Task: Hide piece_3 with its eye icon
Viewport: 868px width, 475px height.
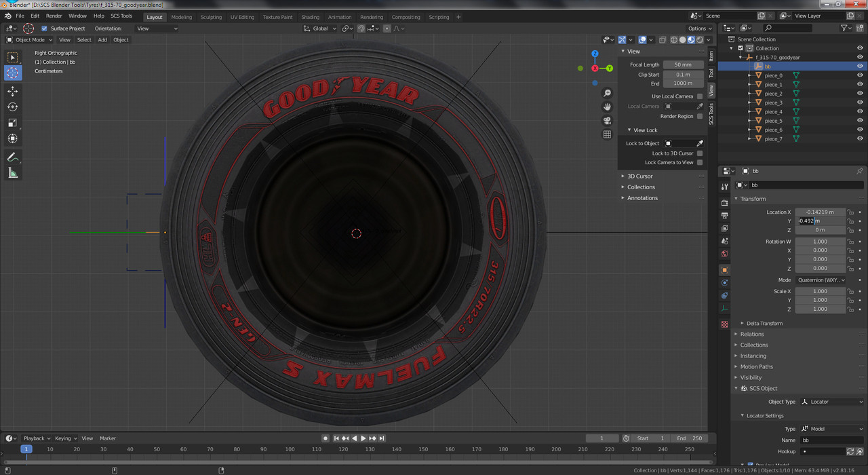Action: click(x=860, y=102)
